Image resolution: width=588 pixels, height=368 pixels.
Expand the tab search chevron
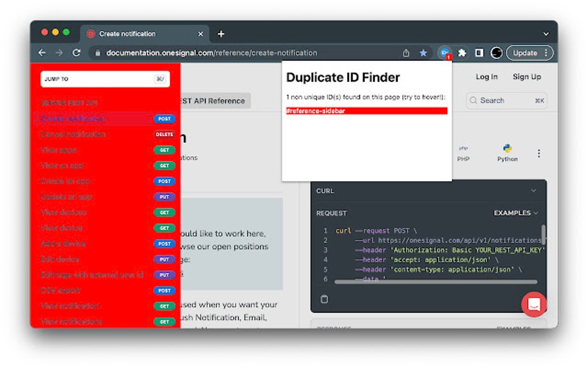pyautogui.click(x=546, y=34)
